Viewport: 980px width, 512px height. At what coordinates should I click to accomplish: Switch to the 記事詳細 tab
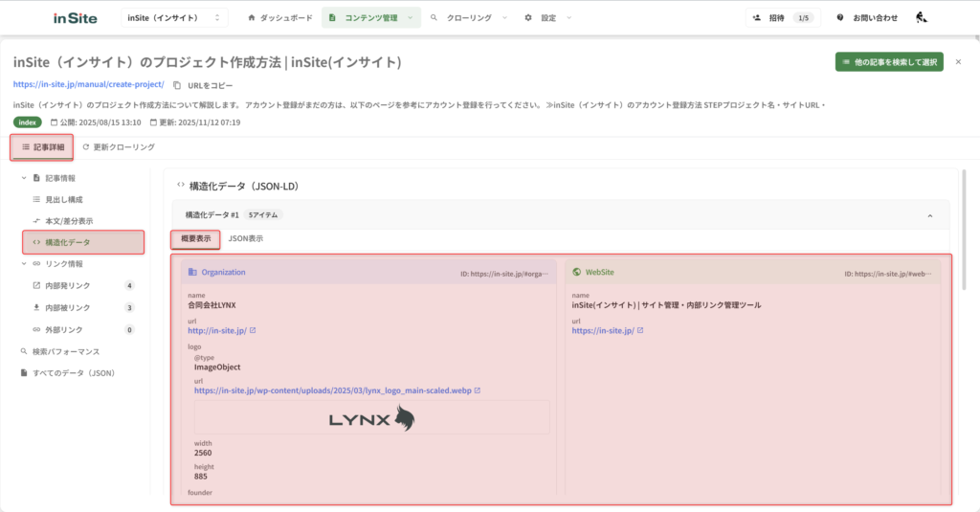pos(42,147)
